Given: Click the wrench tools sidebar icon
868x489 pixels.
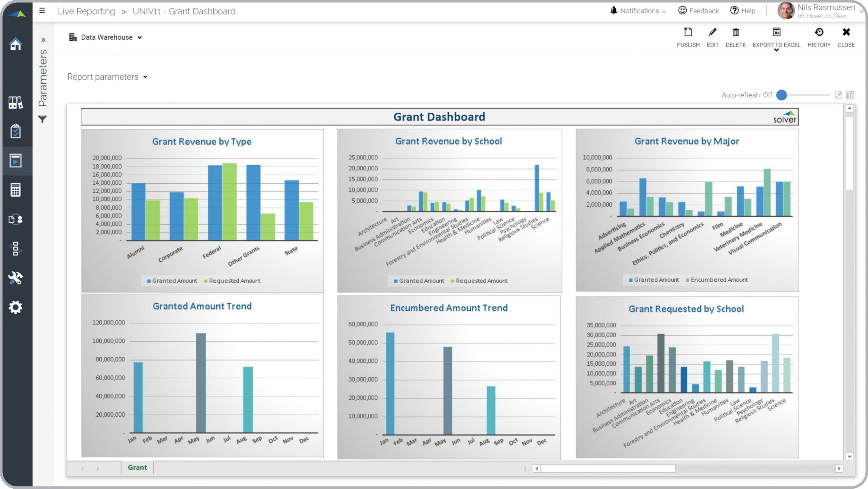Looking at the screenshot, I should (16, 278).
